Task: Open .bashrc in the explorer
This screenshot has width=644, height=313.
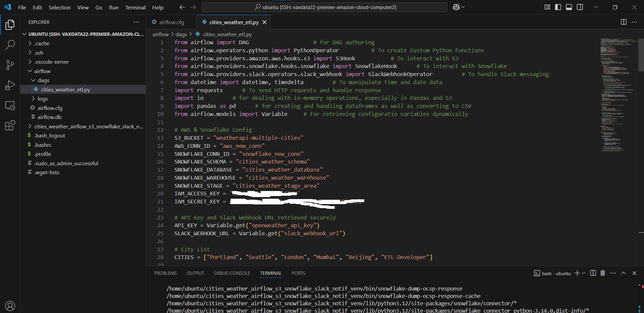Action: (83, 145)
